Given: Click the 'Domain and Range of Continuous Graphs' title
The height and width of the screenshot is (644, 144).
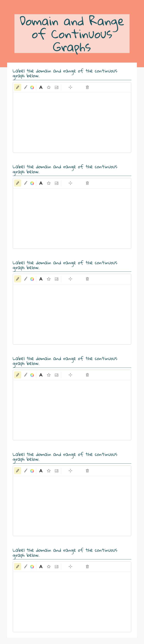Looking at the screenshot, I should point(72,34).
